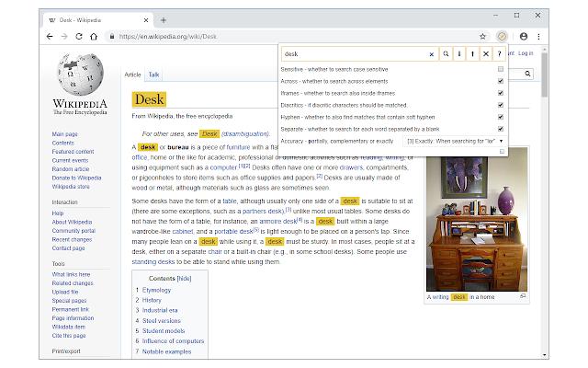
Task: Open the browser home page icon
Action: [94, 37]
